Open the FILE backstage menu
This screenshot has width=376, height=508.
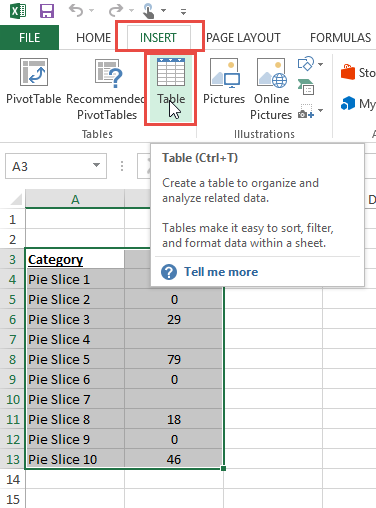click(29, 38)
